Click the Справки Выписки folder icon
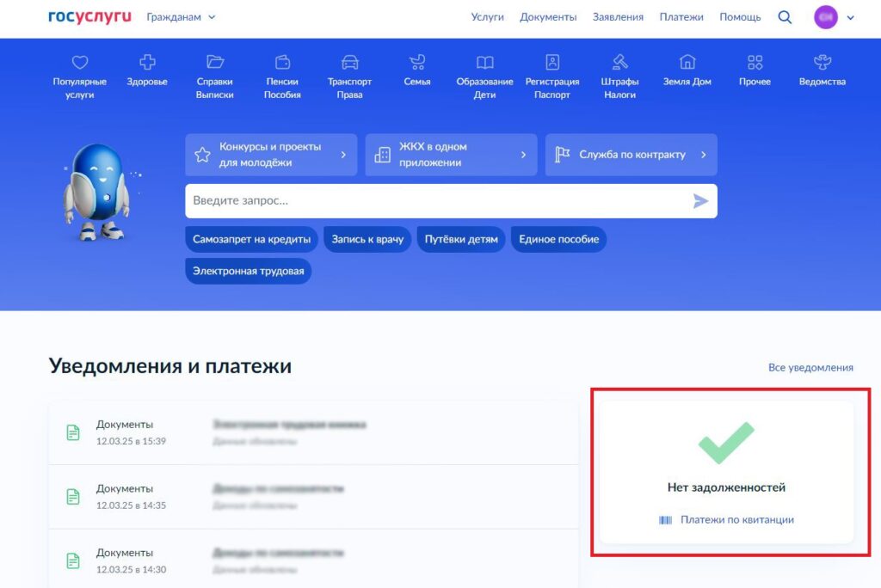 point(215,63)
